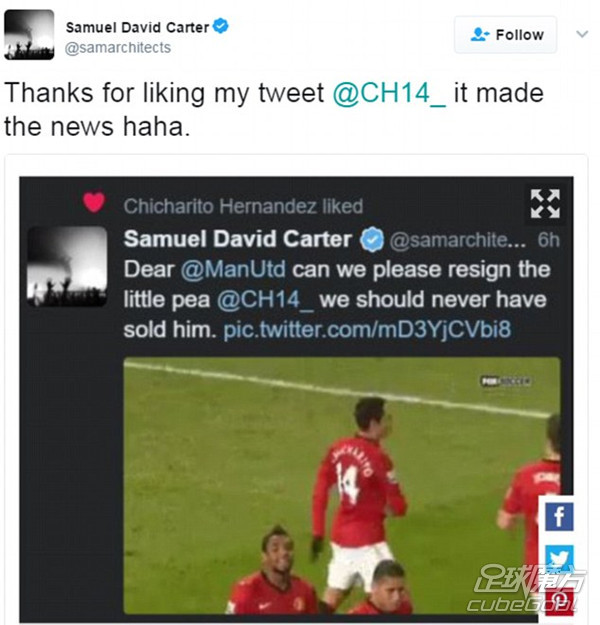
Task: Open the @ManUtd mention link
Action: click(233, 269)
